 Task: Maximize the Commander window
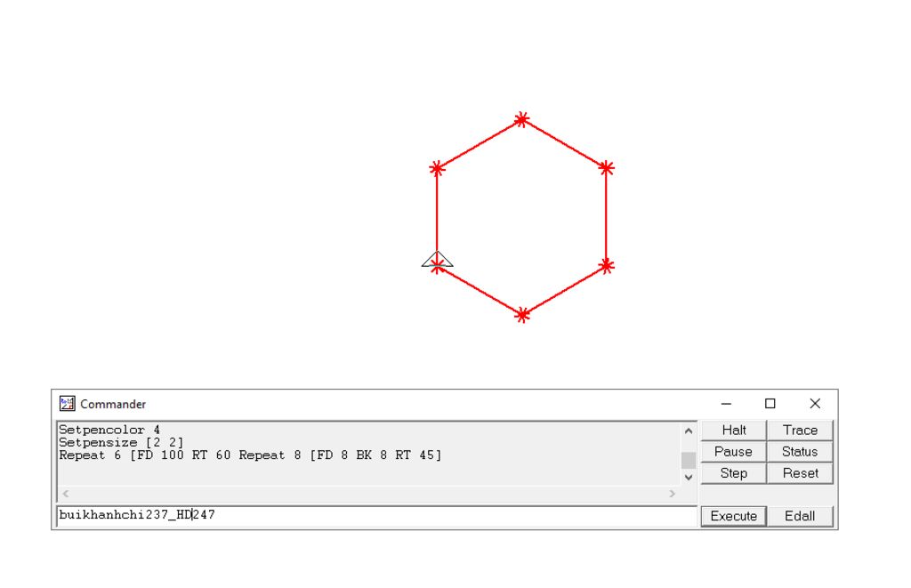pos(770,403)
